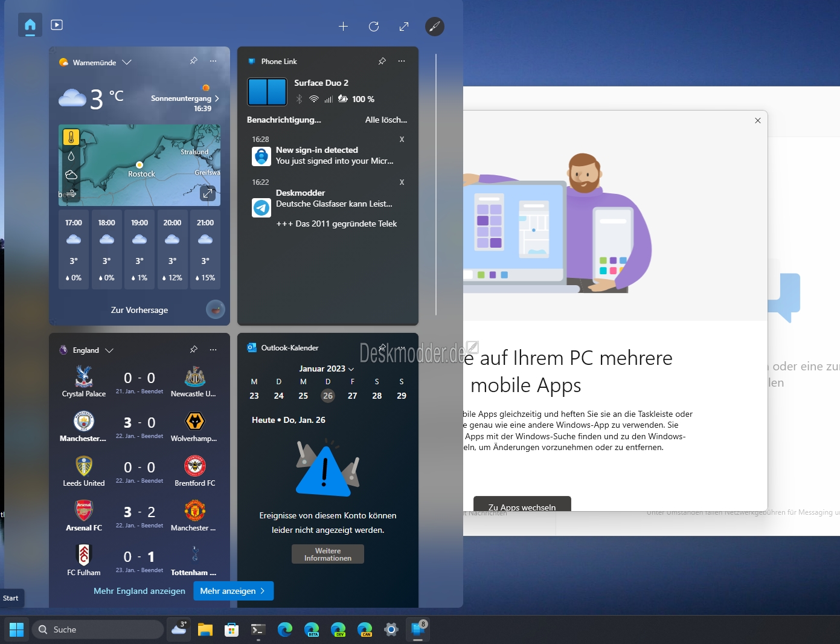
Task: Pin the Phone Link widget
Action: point(382,61)
